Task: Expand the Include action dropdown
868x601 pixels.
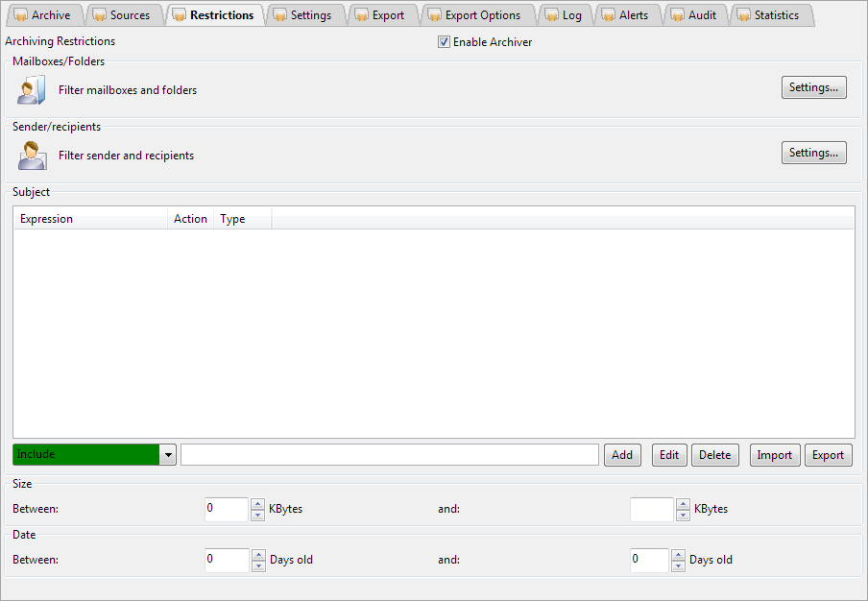Action: point(168,455)
